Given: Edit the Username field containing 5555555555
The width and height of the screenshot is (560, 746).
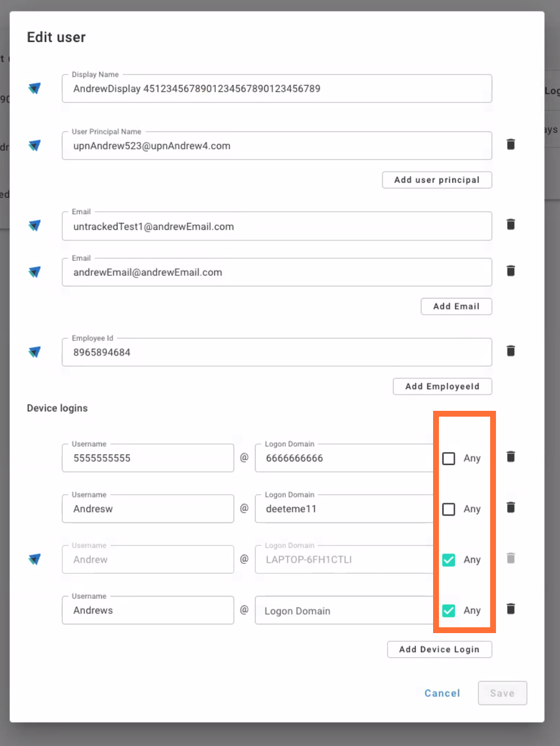Looking at the screenshot, I should point(148,458).
